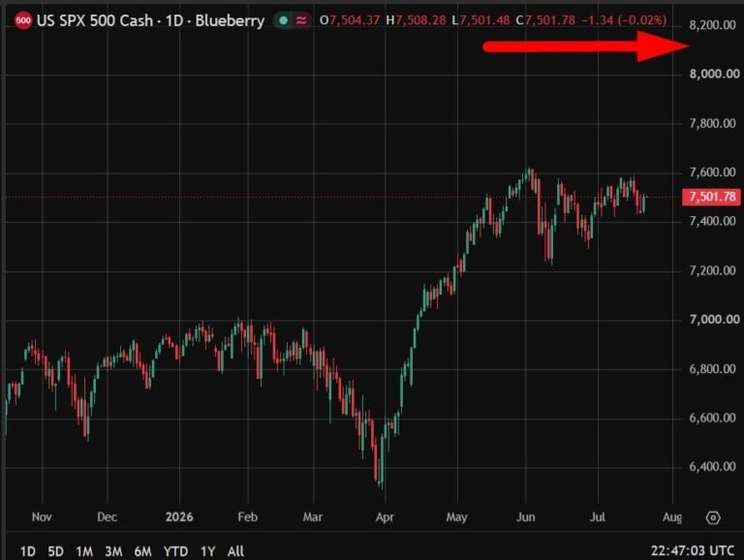Select the YTD time range

(x=175, y=551)
